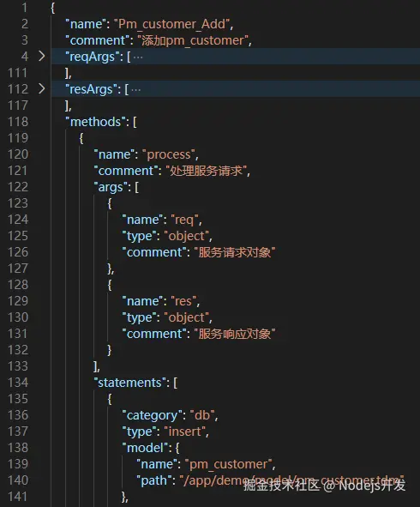Click line number 134 in gutter
The height and width of the screenshot is (507, 420).
(18, 383)
